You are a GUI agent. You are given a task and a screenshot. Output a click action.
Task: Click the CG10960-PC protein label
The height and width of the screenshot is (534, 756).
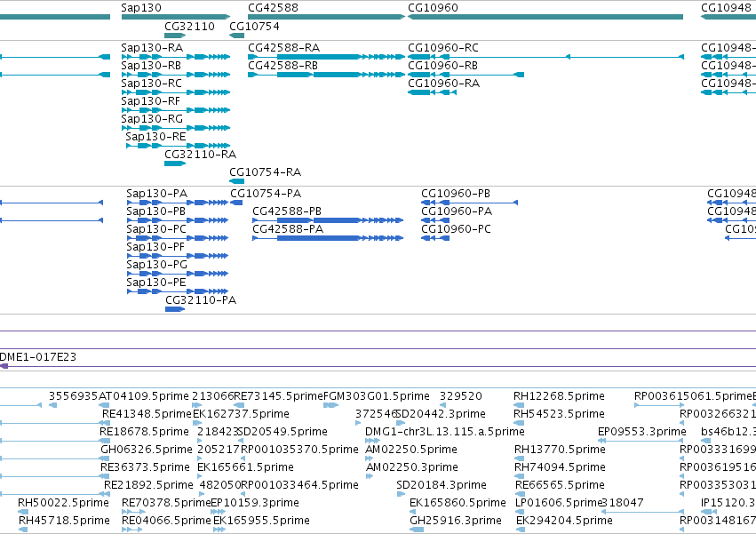tap(456, 229)
